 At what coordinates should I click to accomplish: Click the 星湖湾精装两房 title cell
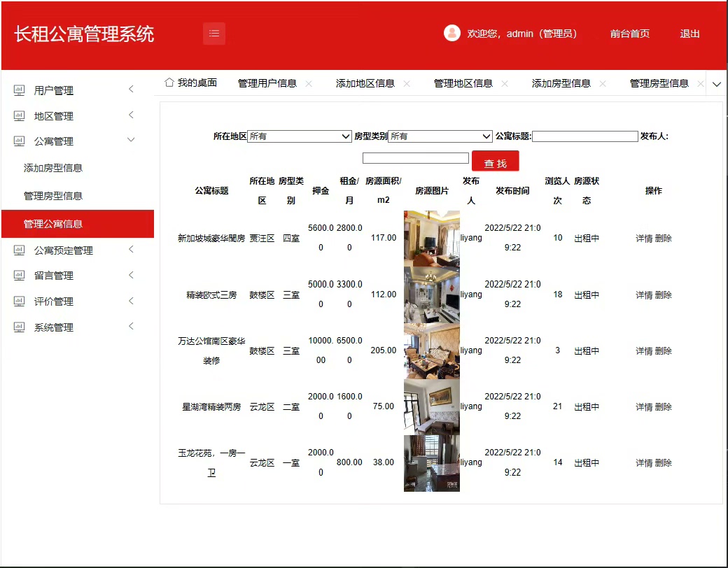[x=211, y=406]
